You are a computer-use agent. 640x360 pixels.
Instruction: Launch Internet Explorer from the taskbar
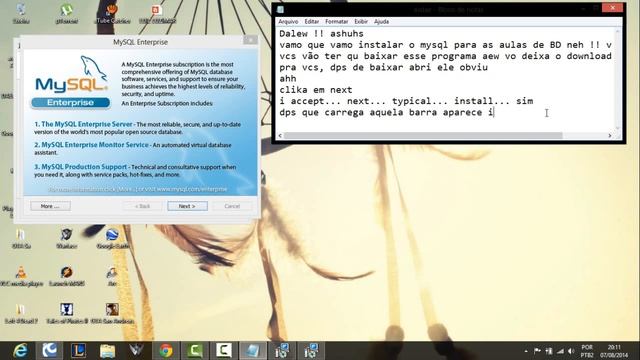point(20,351)
